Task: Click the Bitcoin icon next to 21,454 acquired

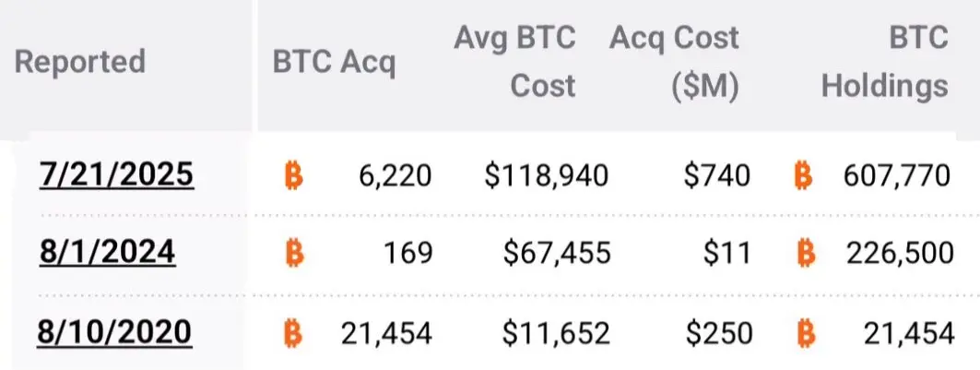Action: coord(294,332)
